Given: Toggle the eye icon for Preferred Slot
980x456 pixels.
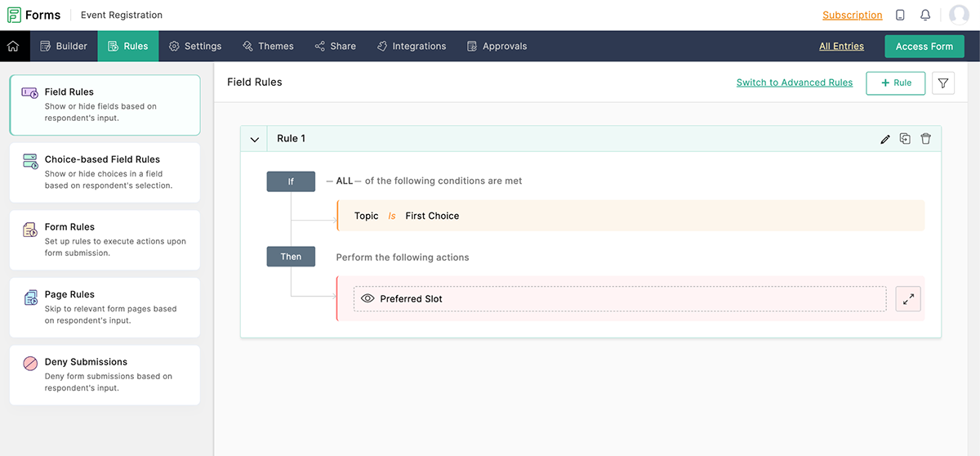Looking at the screenshot, I should 367,299.
